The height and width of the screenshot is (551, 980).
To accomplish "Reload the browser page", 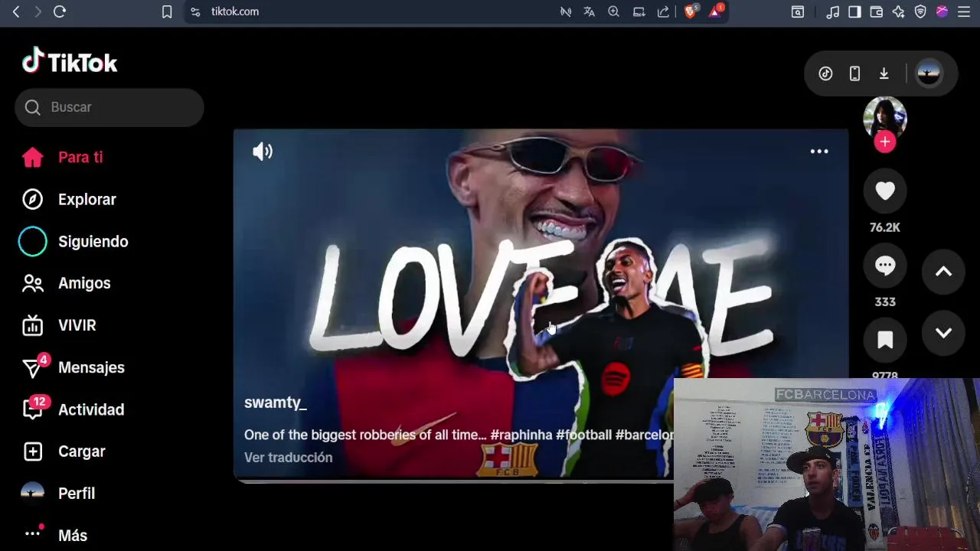I will 60,11.
